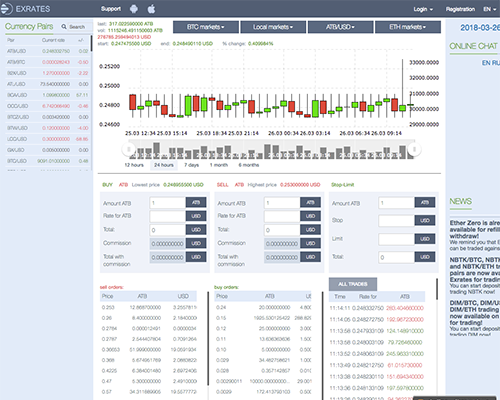Screen dimensions: 500x400
Task: Click the currency pair search magnifier icon
Action: [64, 26]
